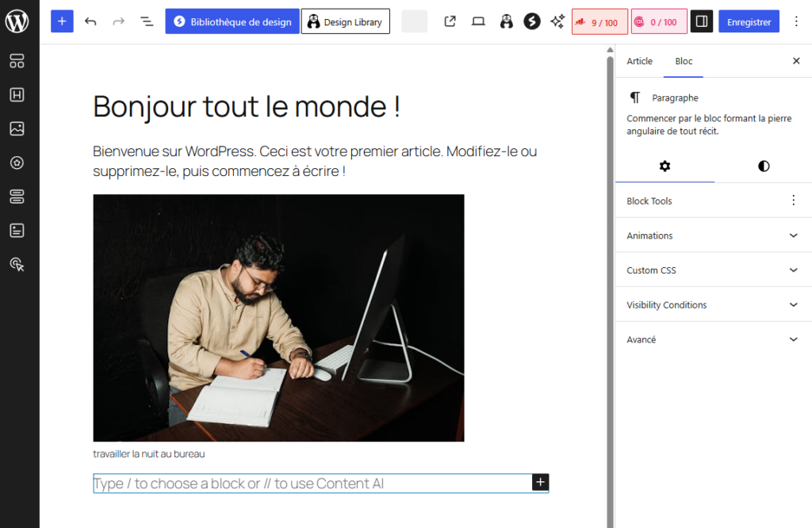Open Block Tools options three-dot menu
Image resolution: width=812 pixels, height=528 pixels.
click(793, 201)
